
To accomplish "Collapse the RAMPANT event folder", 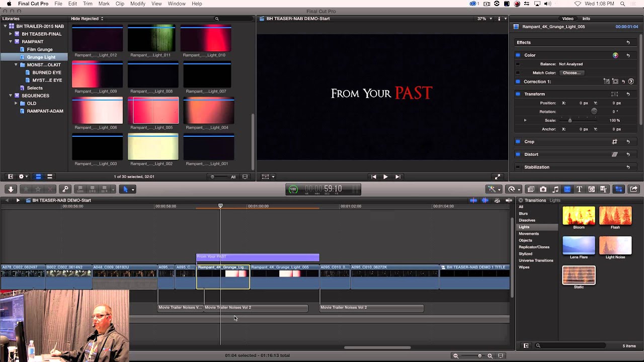I will coord(11,42).
